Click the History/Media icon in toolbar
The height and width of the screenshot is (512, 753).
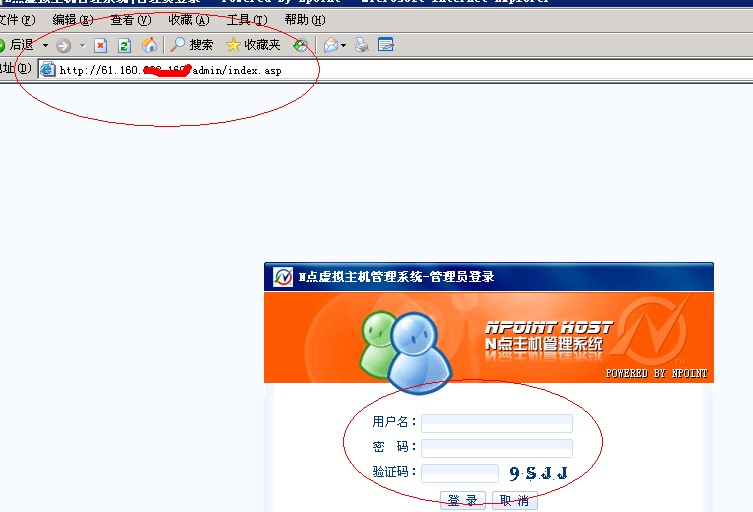[301, 46]
